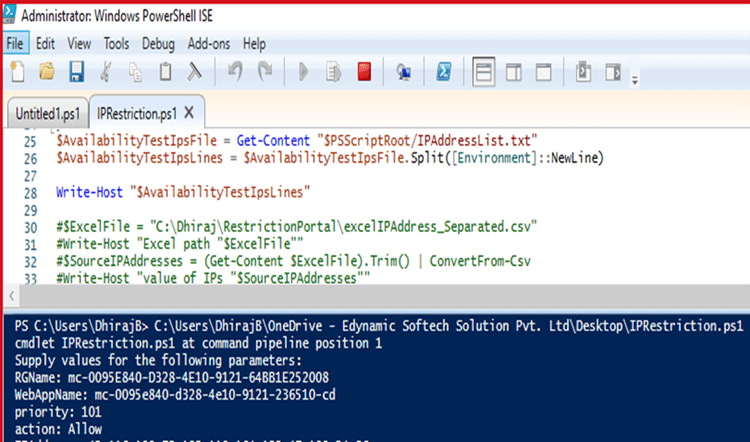Screen dimensions: 750x442
Task: Click line number 27 in gutter
Action: point(30,176)
